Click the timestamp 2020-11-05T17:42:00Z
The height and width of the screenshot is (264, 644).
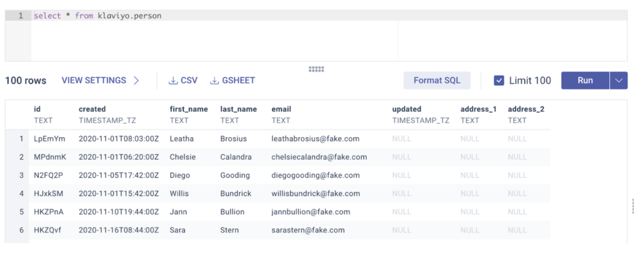pos(119,175)
